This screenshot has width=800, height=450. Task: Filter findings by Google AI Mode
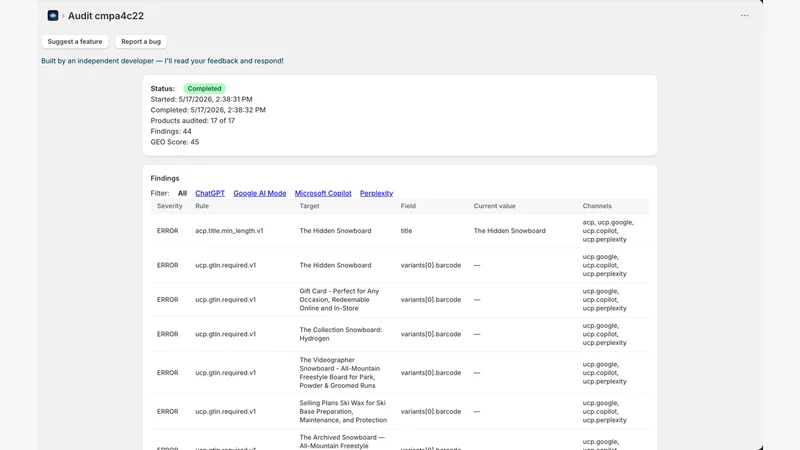click(x=260, y=193)
